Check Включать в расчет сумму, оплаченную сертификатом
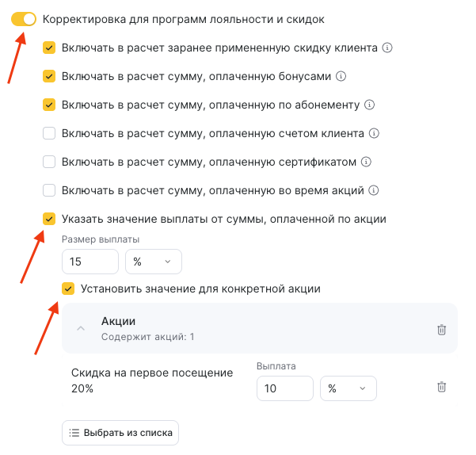 click(49, 162)
